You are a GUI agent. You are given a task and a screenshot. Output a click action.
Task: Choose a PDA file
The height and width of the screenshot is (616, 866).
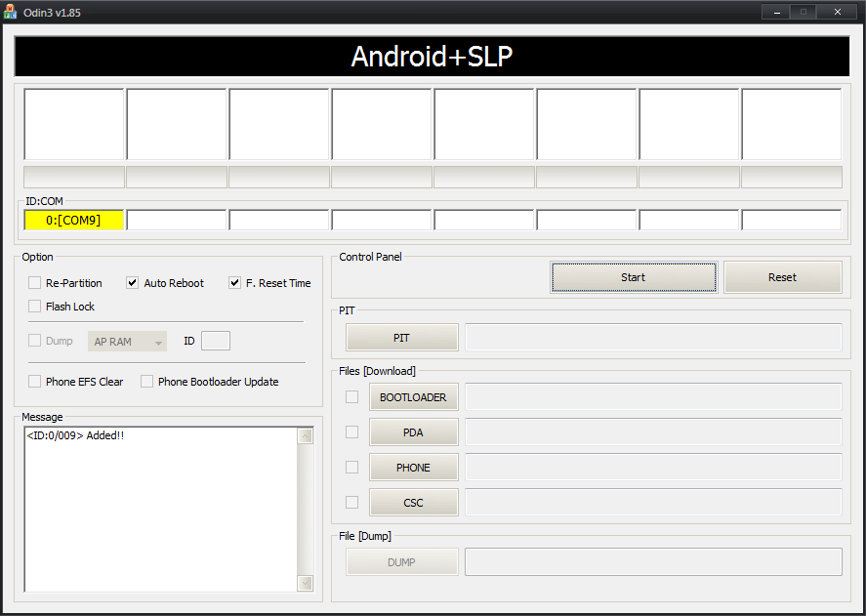coord(413,432)
